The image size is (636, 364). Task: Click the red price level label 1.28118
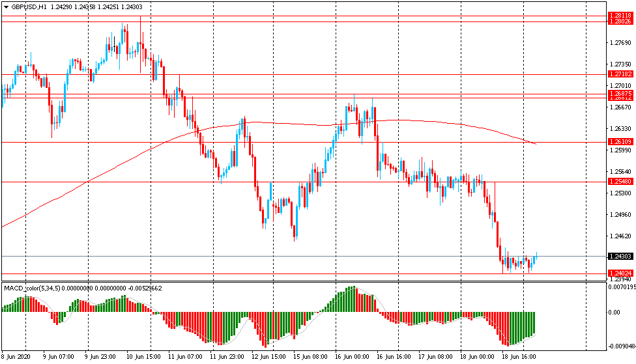[620, 16]
